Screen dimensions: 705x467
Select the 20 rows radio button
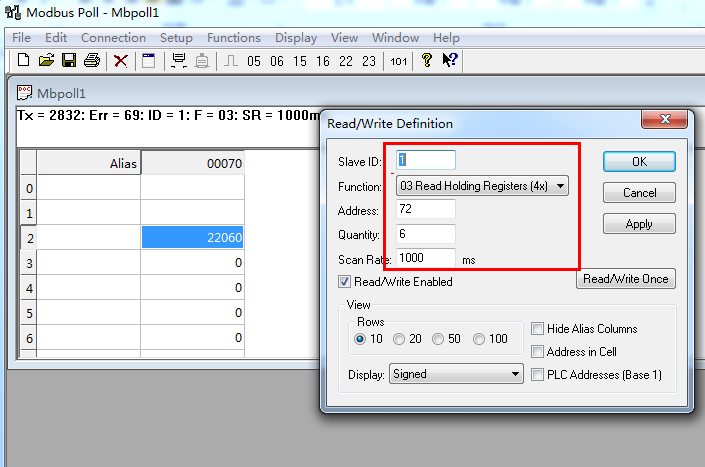[400, 339]
